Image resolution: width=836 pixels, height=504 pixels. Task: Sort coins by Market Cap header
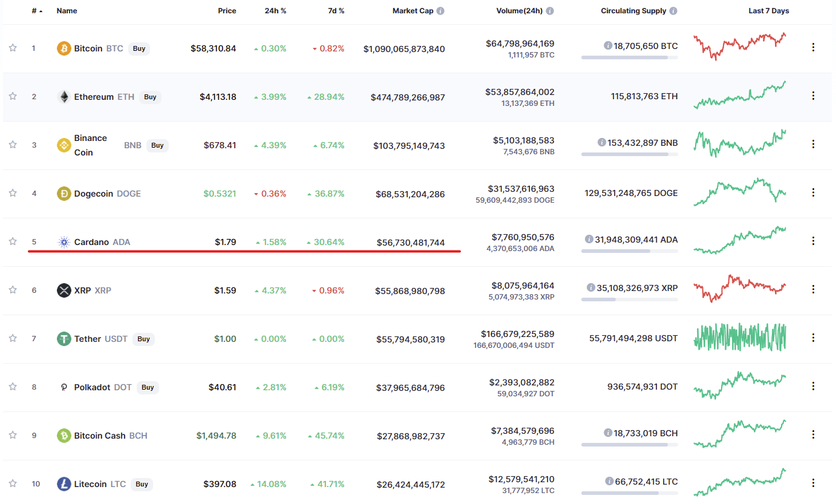413,11
